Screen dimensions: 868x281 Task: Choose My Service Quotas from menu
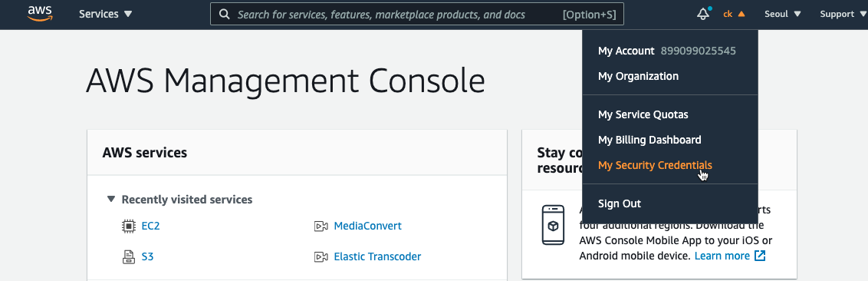643,114
